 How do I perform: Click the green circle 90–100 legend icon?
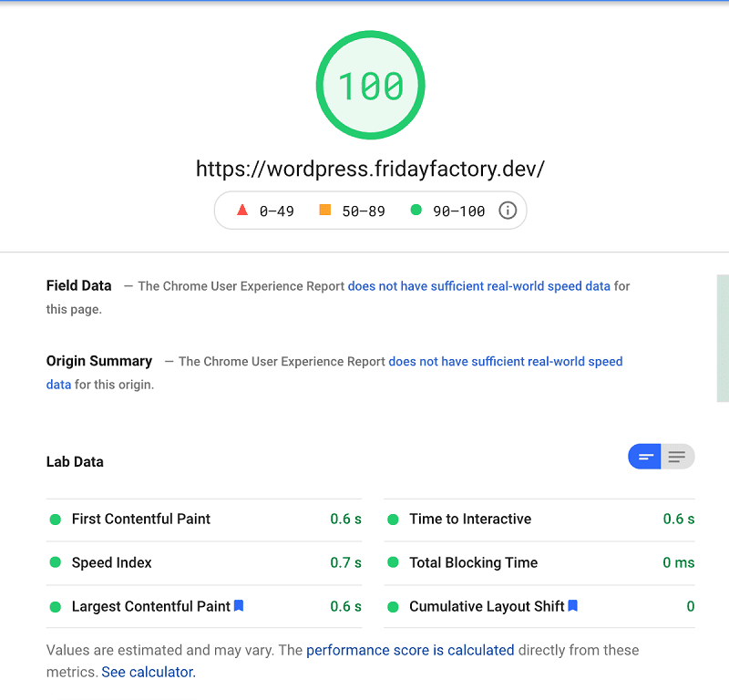pyautogui.click(x=416, y=210)
